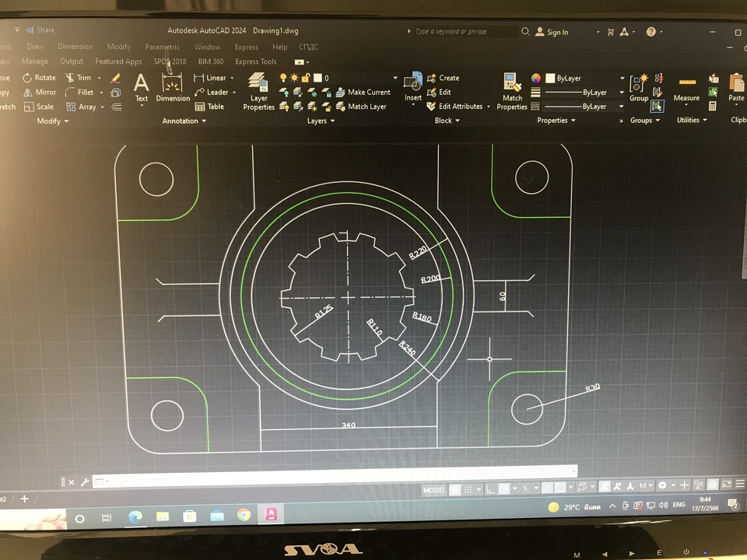Choose the Linear dimension tool
The image size is (747, 560).
(210, 78)
